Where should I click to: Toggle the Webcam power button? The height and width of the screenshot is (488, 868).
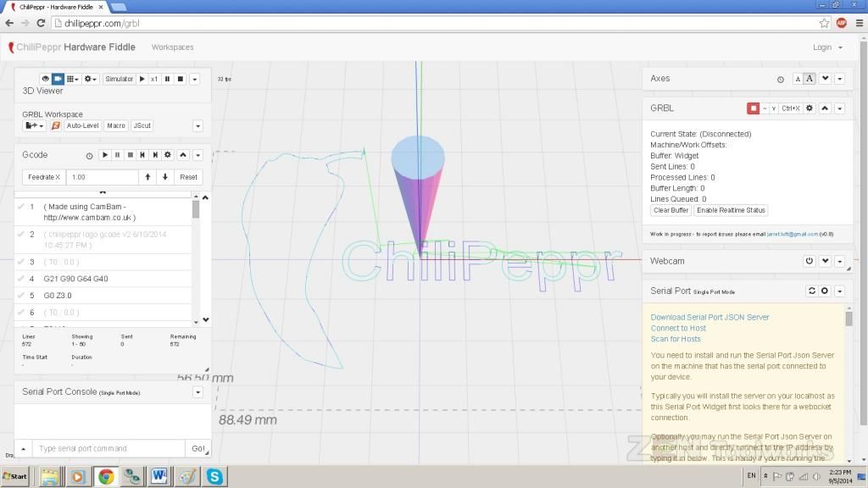click(810, 261)
